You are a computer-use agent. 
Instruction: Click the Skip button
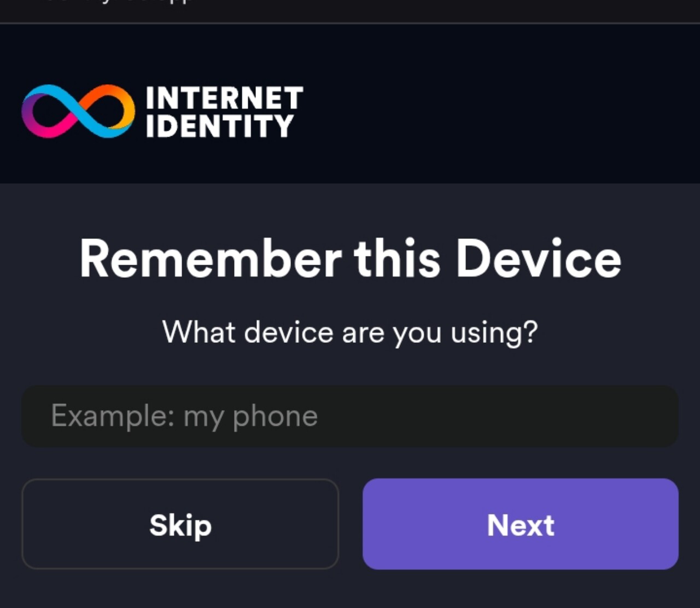point(180,524)
